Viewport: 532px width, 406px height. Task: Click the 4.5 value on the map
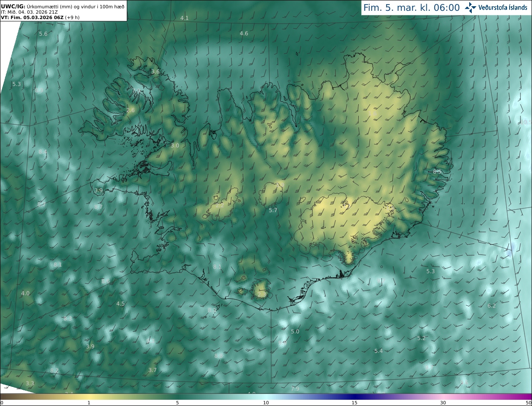(121, 303)
